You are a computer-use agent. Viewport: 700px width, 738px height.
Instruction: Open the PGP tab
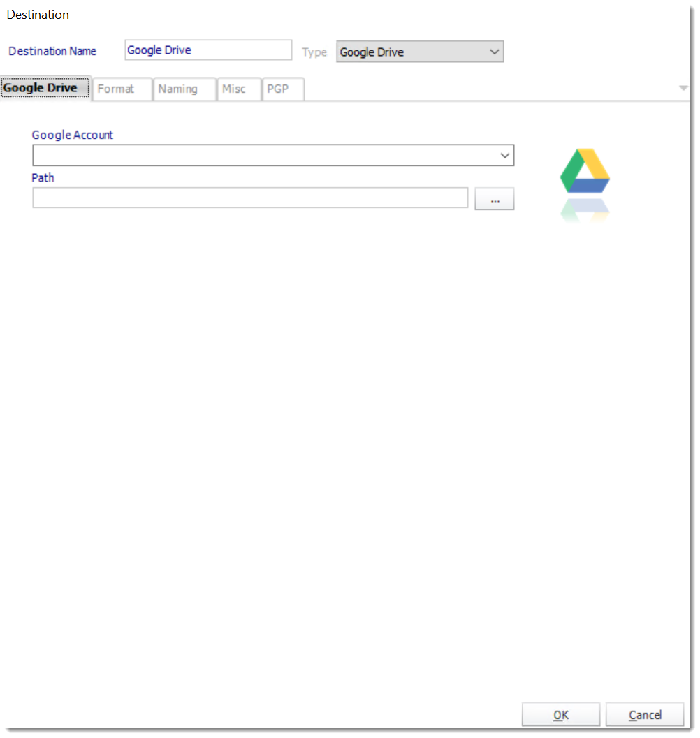283,89
